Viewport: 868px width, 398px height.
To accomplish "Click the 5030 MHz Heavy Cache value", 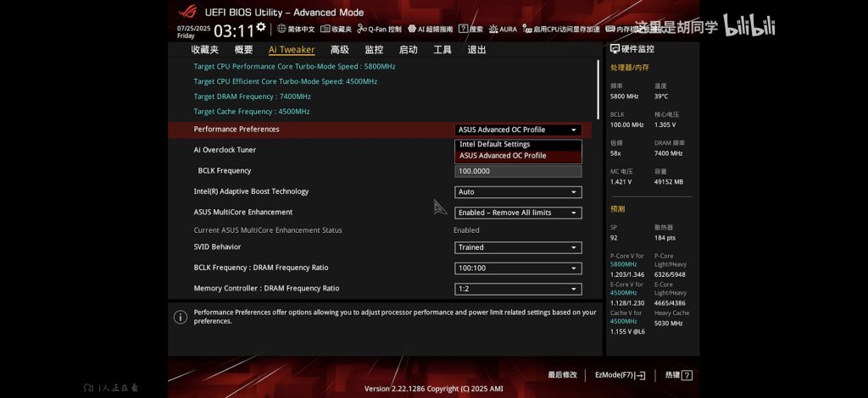I will [x=669, y=323].
